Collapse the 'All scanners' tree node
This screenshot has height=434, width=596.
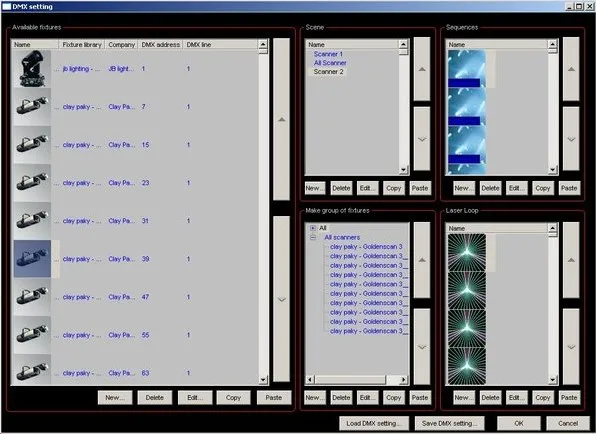(x=312, y=238)
